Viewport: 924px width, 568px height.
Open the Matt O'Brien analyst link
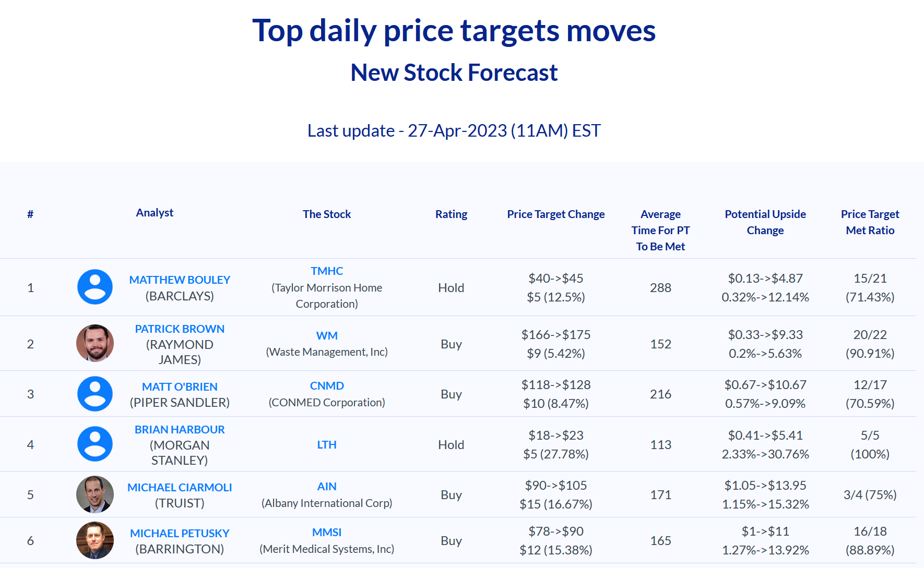click(180, 386)
